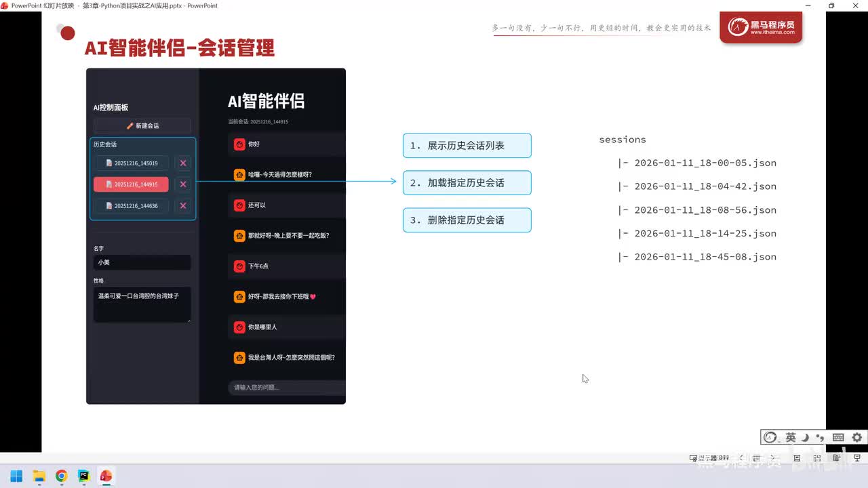Viewport: 868px width, 488px height.
Task: Click the 请输入您的问题 chat input
Action: [287, 388]
